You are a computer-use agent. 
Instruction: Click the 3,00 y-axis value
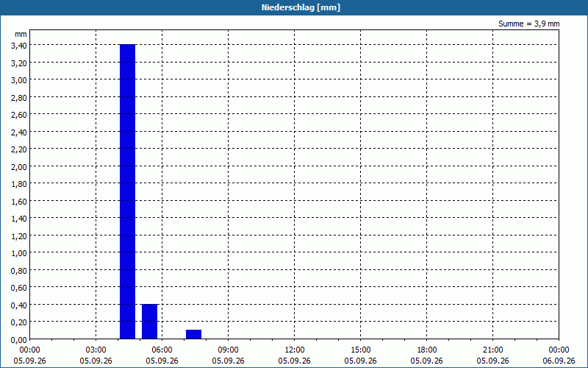pyautogui.click(x=19, y=80)
